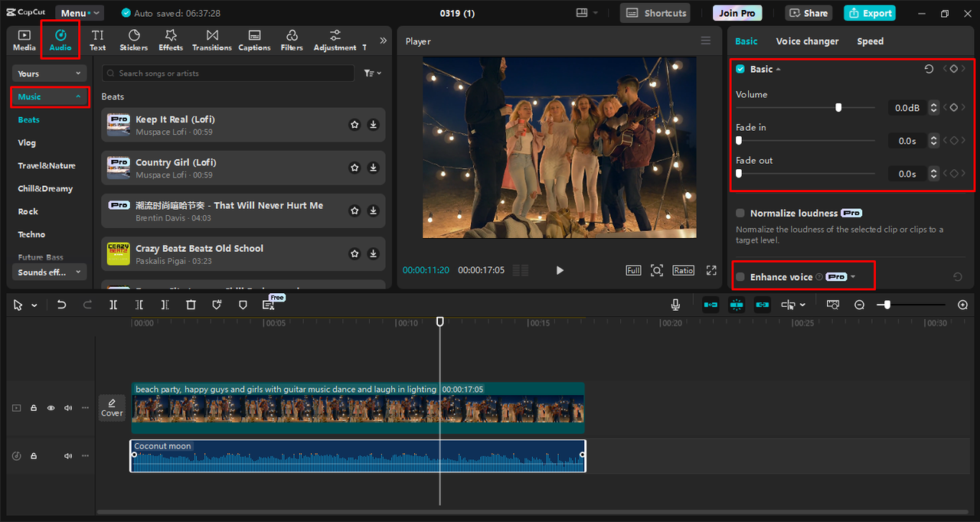Expand the Yours dropdown
The image size is (980, 522).
[x=50, y=73]
